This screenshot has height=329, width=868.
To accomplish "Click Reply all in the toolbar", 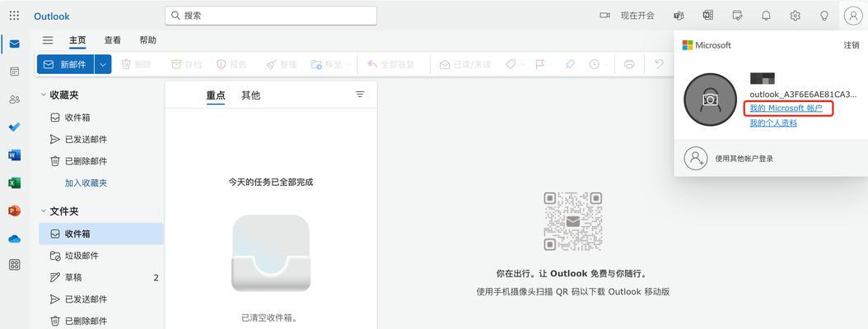I will pyautogui.click(x=391, y=65).
